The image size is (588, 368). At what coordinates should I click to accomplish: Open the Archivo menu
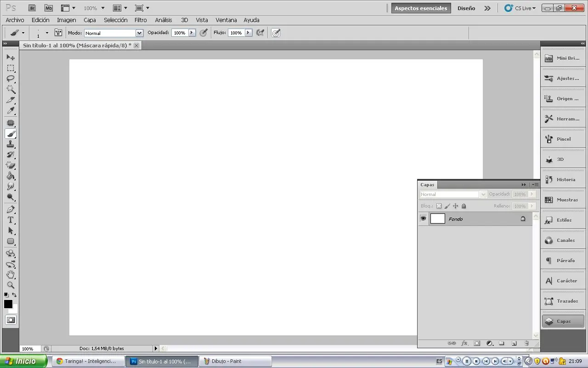click(15, 20)
